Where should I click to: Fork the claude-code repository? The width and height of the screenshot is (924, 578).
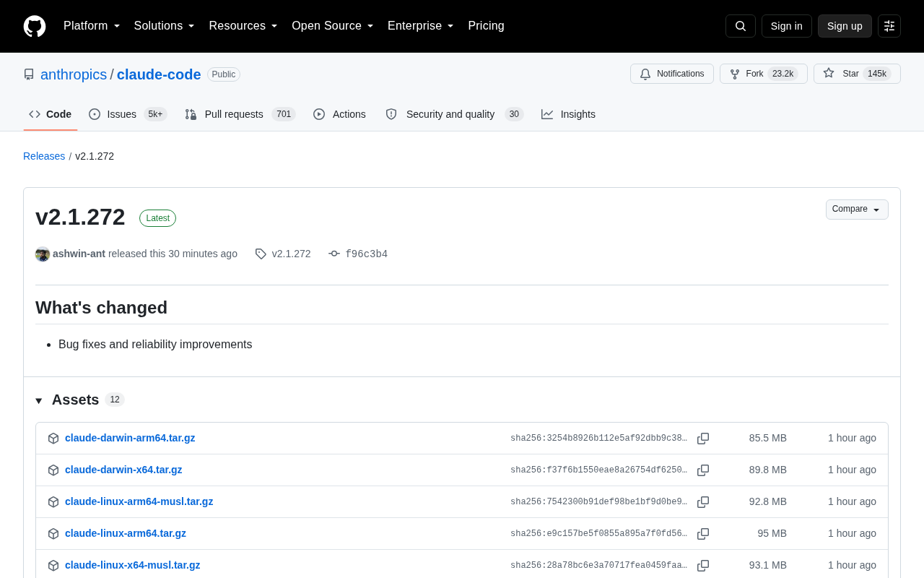(764, 74)
